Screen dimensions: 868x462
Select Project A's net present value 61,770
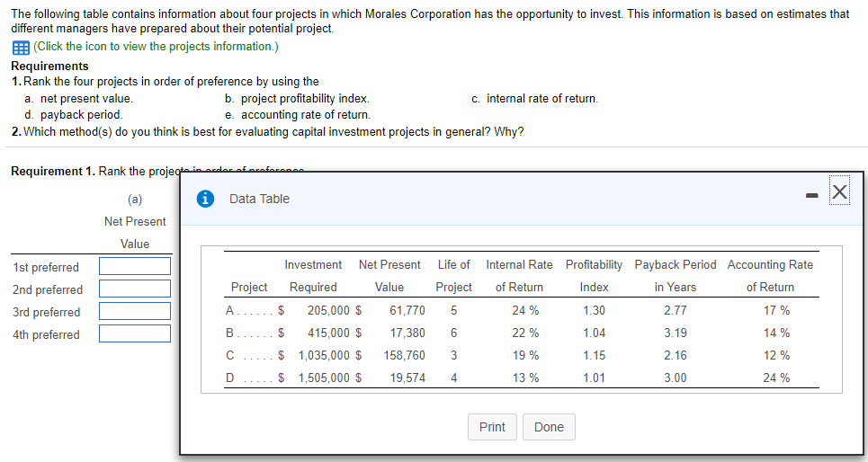tap(407, 310)
